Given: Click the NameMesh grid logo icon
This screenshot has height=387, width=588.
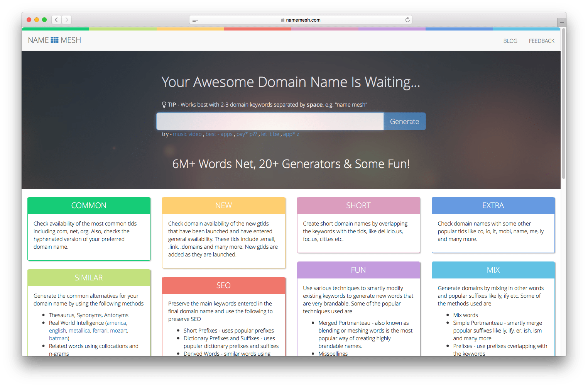Looking at the screenshot, I should (54, 40).
